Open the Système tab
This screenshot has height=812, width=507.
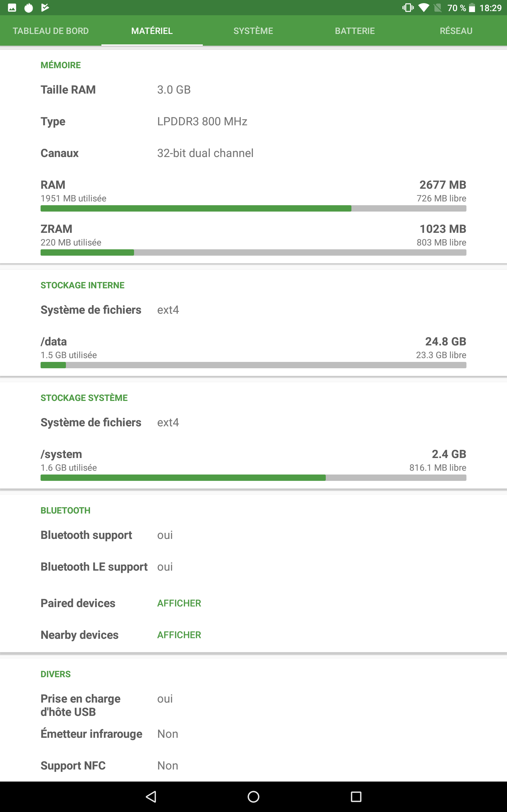click(x=253, y=31)
